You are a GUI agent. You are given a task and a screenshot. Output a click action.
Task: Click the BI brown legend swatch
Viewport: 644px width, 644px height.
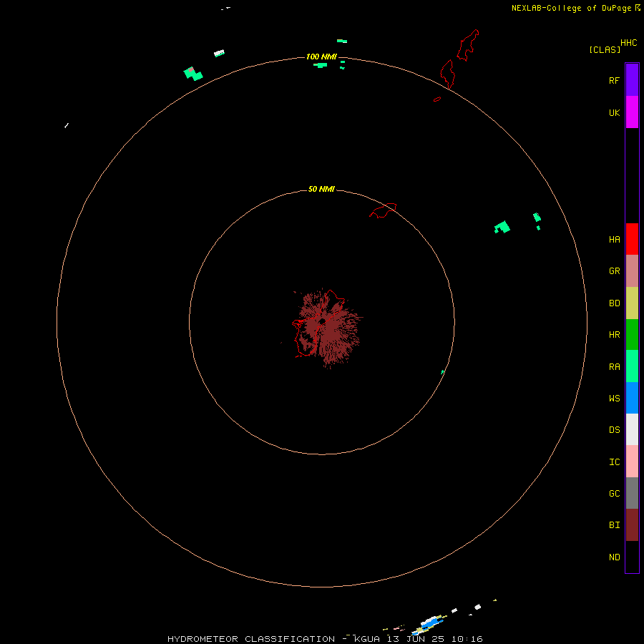pos(632,525)
